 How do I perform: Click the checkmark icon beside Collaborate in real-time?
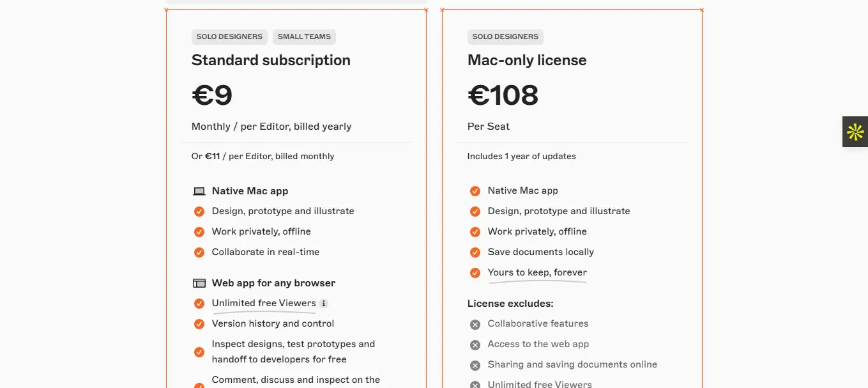(x=199, y=252)
